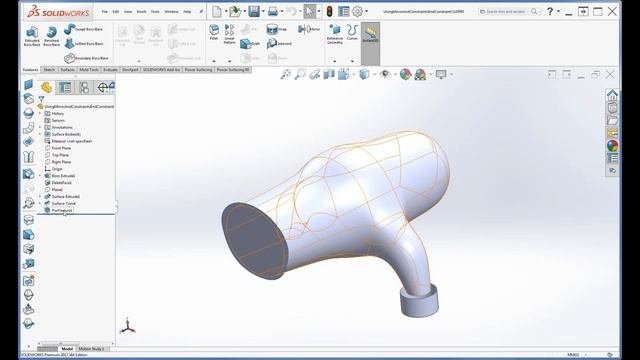The height and width of the screenshot is (360, 640).
Task: Toggle Hide/Show Items eye
Action: click(384, 74)
